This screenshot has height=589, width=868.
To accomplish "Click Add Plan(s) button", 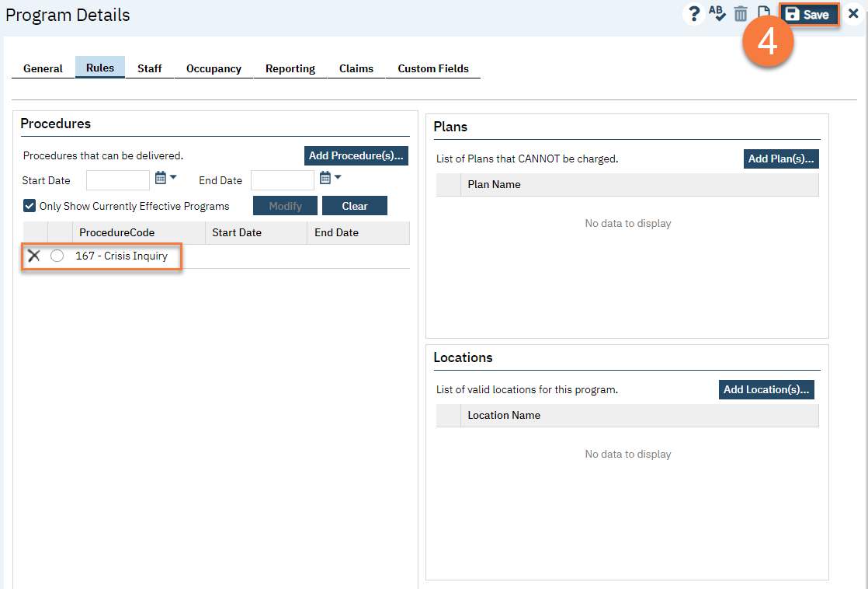I will click(x=781, y=159).
